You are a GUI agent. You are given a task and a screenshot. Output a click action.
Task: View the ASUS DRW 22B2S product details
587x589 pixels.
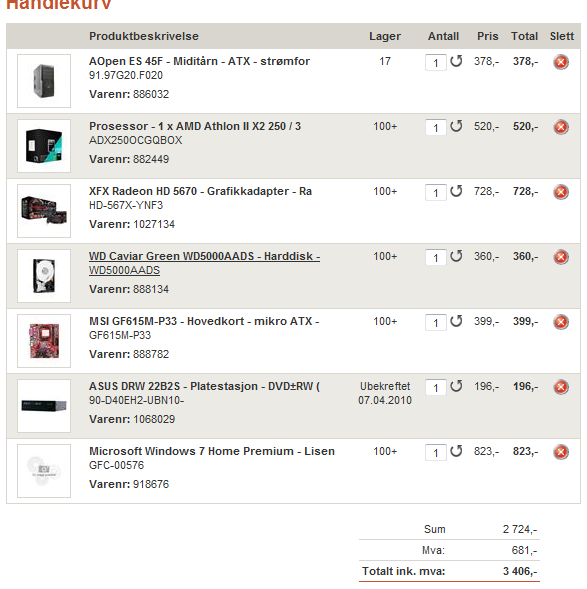click(x=204, y=386)
